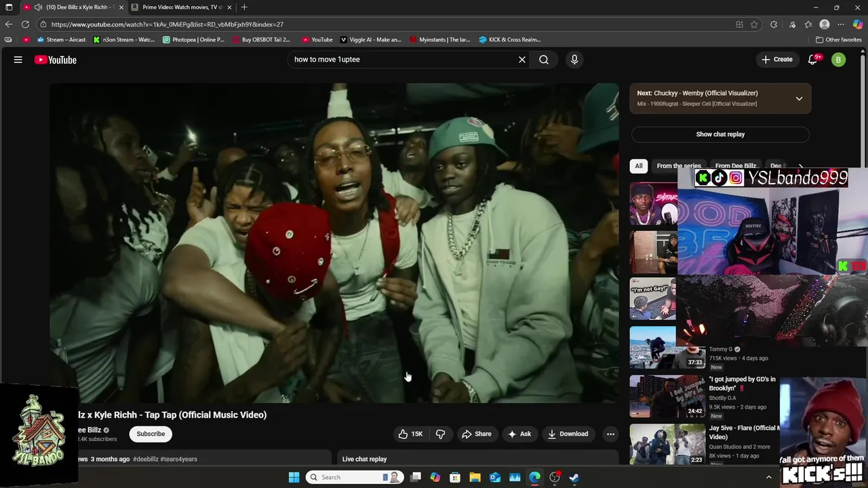Screen dimensions: 868x488
Task: Select the Dee Billz x Kyle Richh tab
Action: click(x=73, y=7)
